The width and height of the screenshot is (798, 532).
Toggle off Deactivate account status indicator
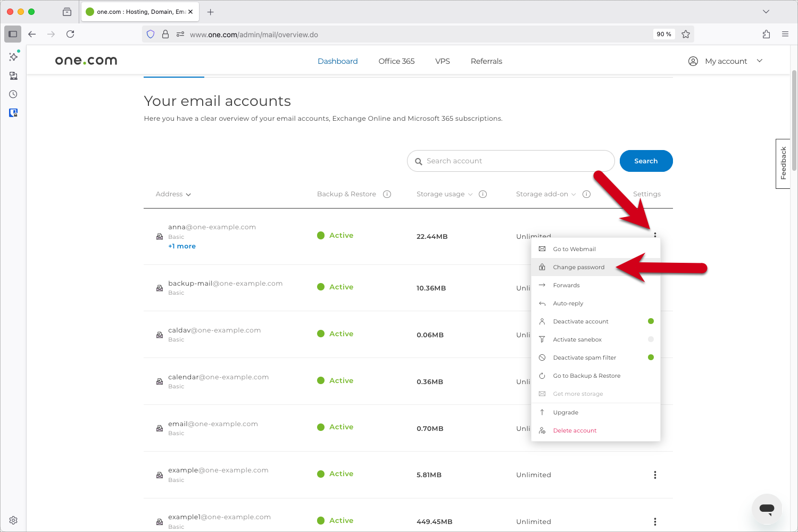(650, 321)
